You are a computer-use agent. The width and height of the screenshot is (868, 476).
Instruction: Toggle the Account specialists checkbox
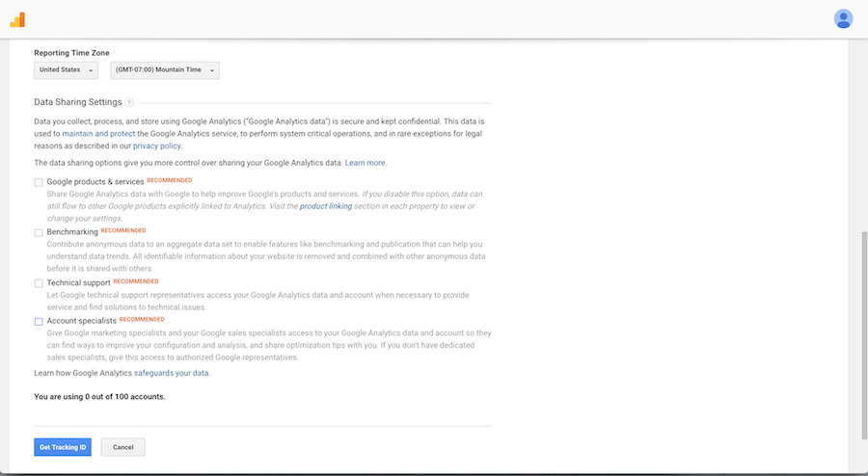[x=39, y=322]
